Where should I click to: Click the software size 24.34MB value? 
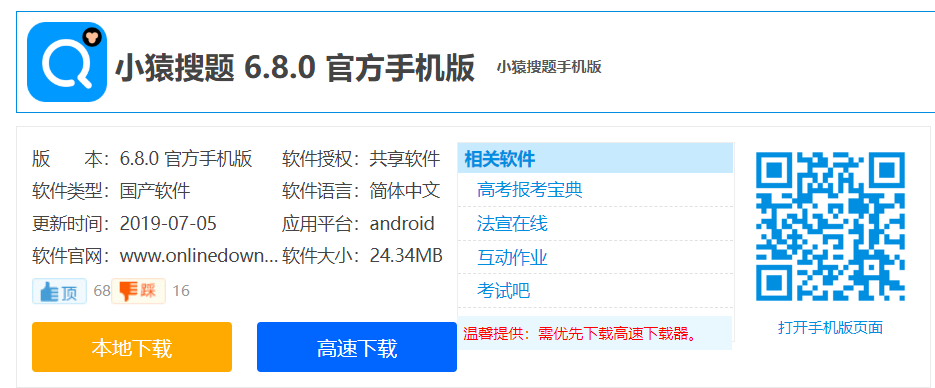[406, 256]
